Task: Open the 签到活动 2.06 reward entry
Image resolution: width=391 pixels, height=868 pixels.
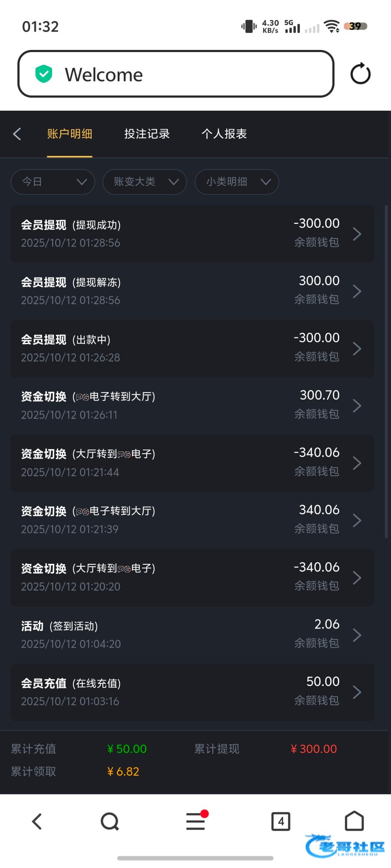Action: click(x=192, y=635)
